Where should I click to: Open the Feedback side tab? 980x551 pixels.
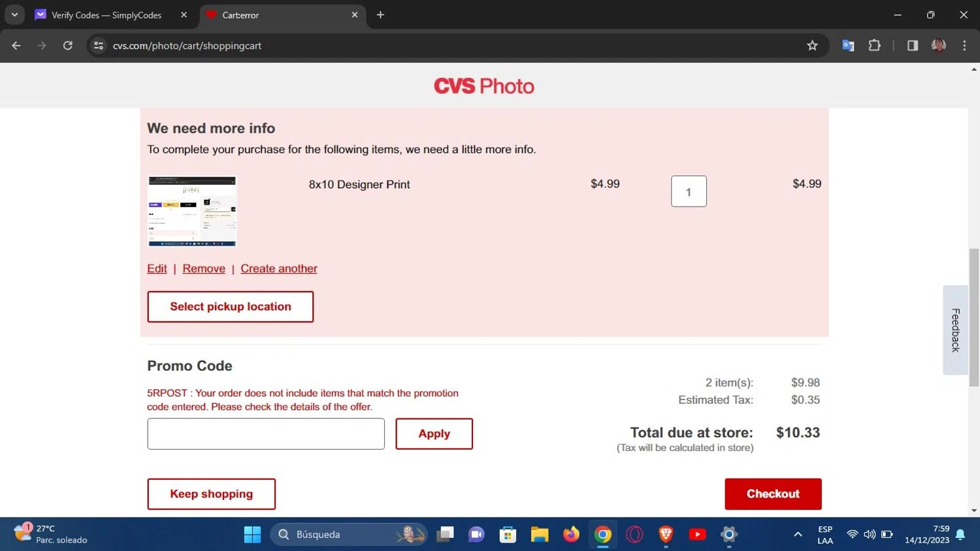click(955, 330)
